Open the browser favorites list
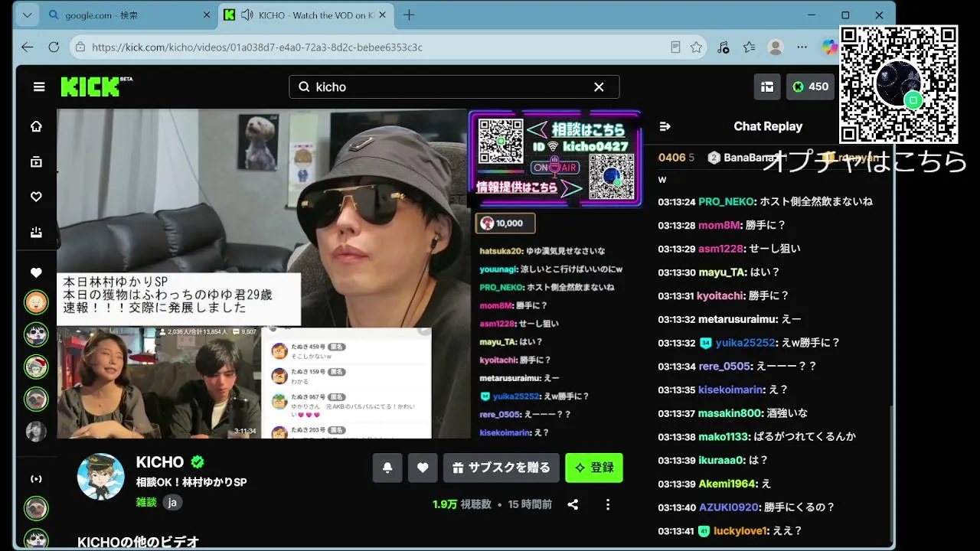The image size is (980, 551). [x=750, y=47]
